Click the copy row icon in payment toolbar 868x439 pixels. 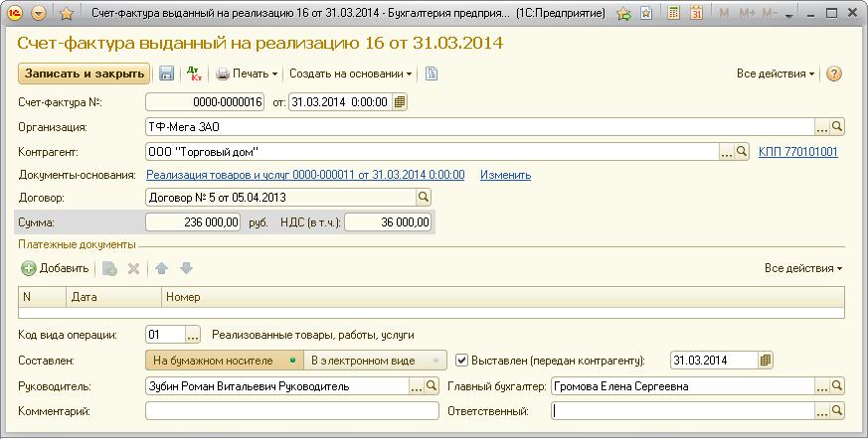[x=109, y=269]
